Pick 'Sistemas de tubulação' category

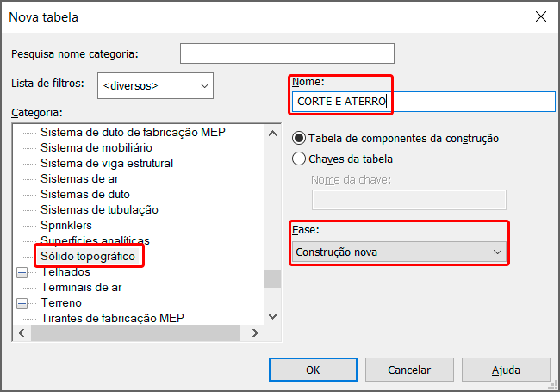tap(99, 209)
